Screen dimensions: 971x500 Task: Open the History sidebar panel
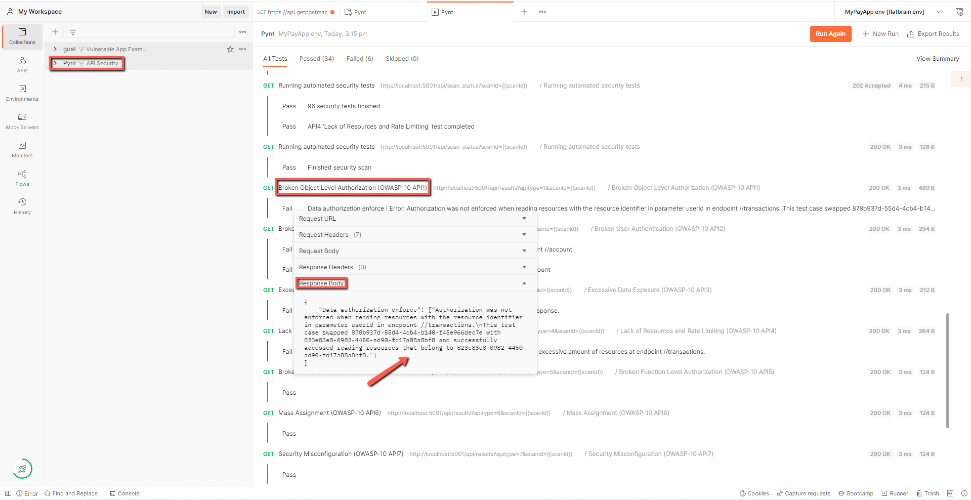22,206
